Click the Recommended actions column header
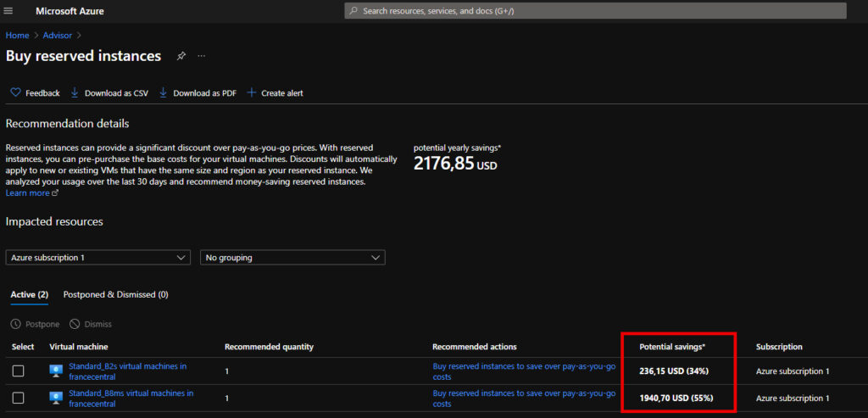The width and height of the screenshot is (868, 418). click(475, 347)
